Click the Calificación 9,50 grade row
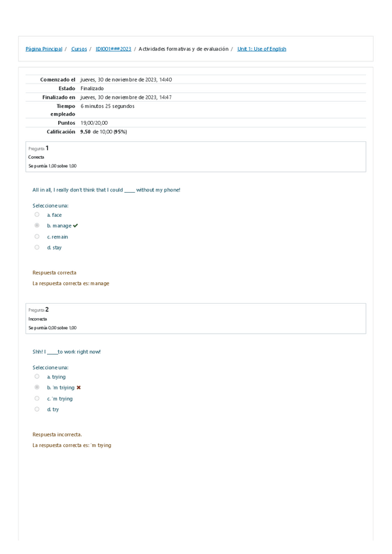 pyautogui.click(x=103, y=131)
